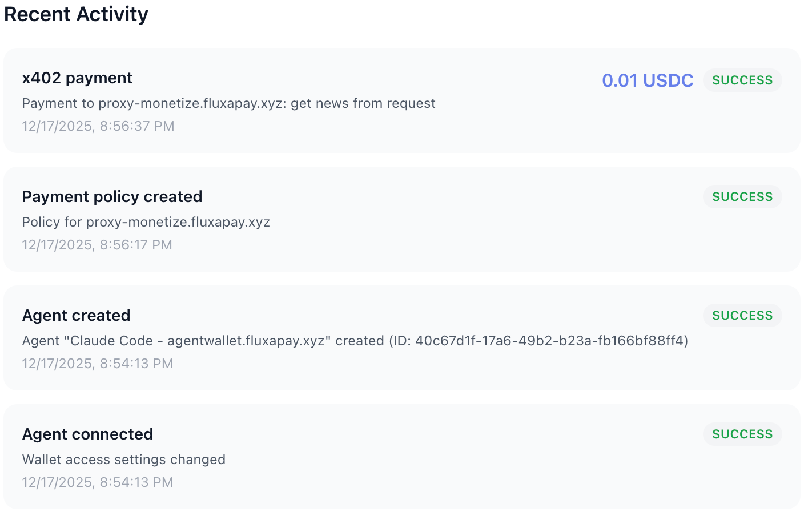
Task: Click SUCCESS badge on Payment policy created
Action: coord(742,197)
